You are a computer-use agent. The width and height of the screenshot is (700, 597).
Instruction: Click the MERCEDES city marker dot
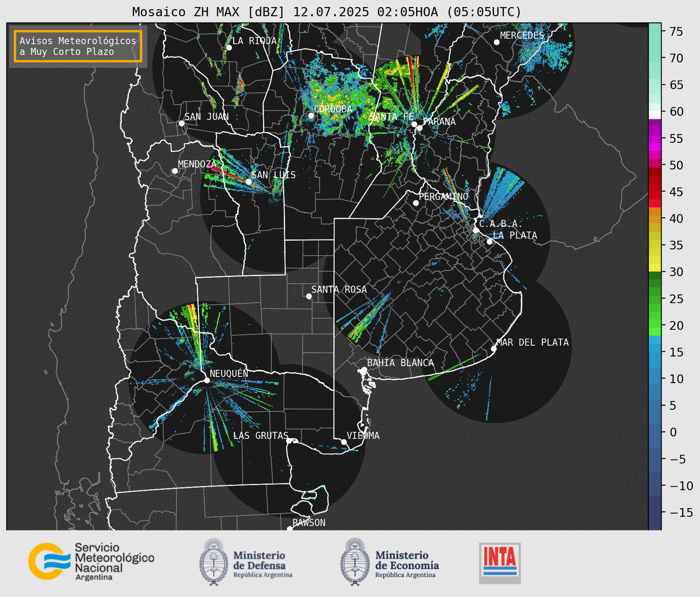pos(497,42)
